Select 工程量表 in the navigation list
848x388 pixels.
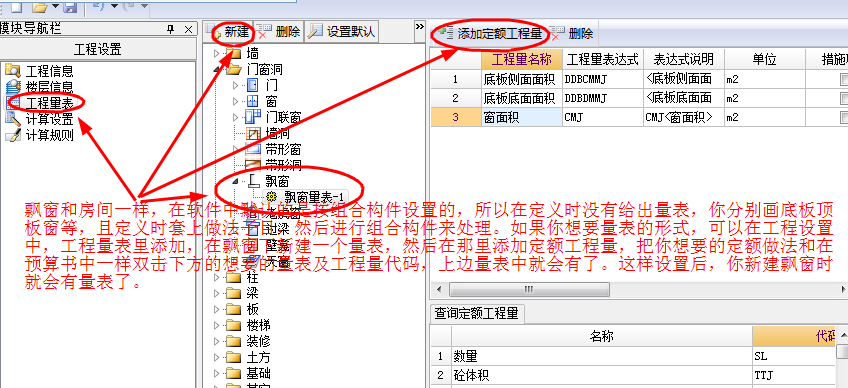(x=49, y=103)
